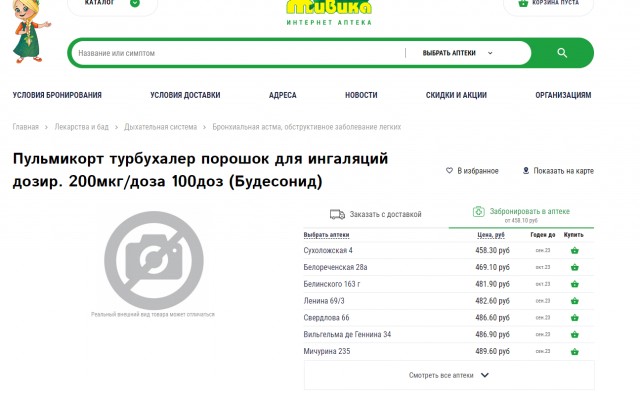Select pharmacy Свердлова 66
640x396 pixels.
pos(326,318)
